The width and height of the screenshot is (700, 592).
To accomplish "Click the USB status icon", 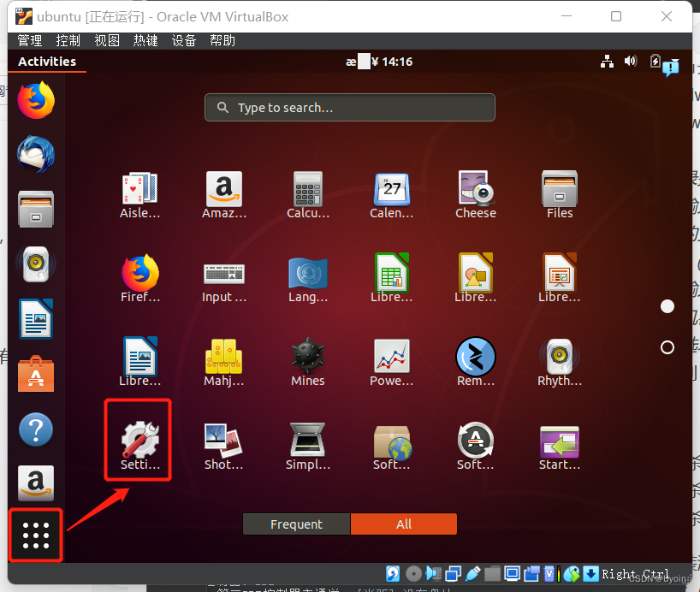I will [x=472, y=574].
